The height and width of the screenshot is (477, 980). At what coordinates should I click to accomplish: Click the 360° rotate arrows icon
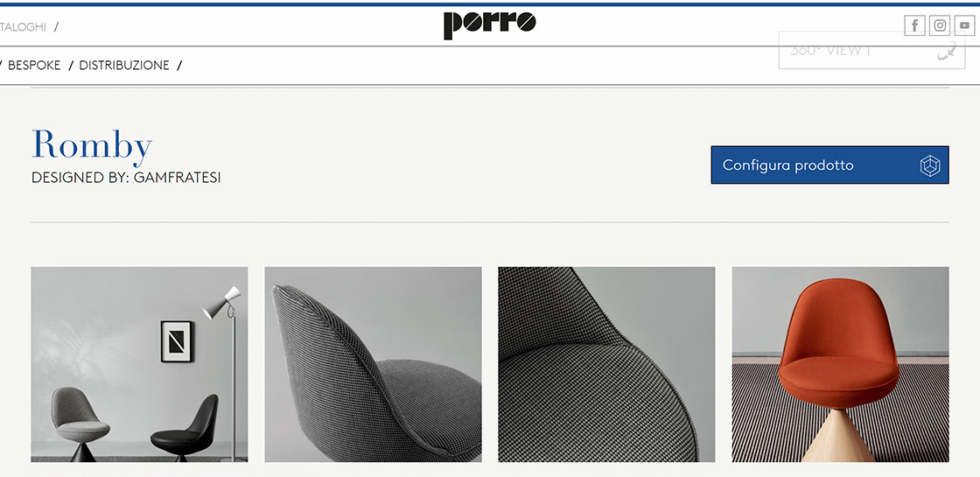[947, 51]
